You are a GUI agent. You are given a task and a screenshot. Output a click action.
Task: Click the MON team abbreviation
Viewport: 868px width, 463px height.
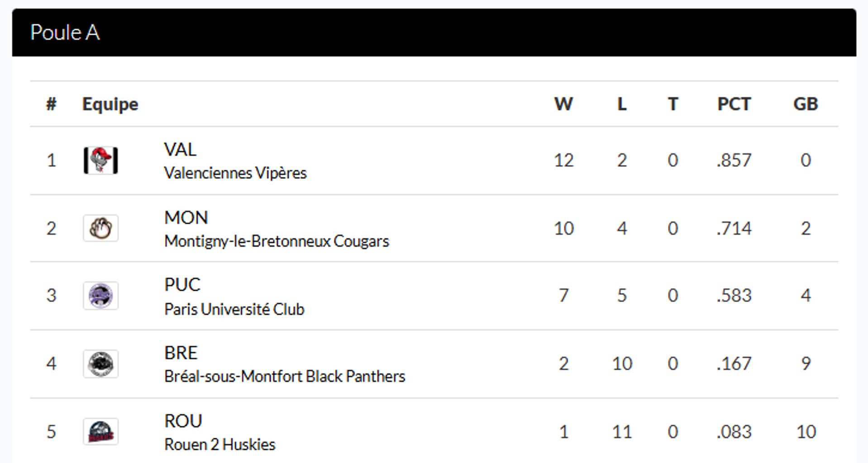pos(186,218)
